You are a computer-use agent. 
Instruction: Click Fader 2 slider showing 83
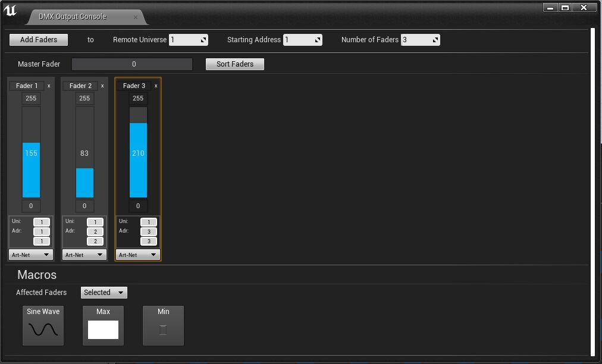(84, 152)
